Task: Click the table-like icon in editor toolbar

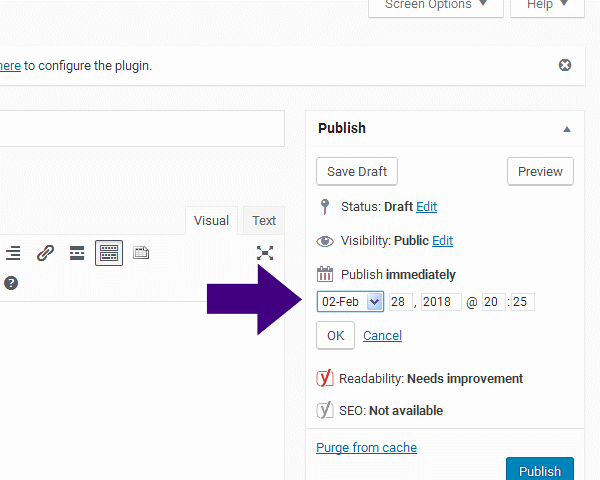Action: point(141,253)
